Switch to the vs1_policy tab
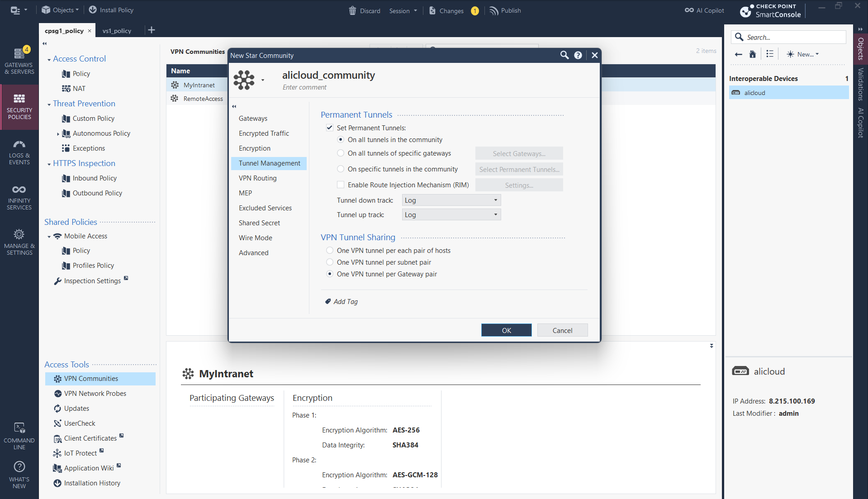This screenshot has height=499, width=868. [x=117, y=31]
